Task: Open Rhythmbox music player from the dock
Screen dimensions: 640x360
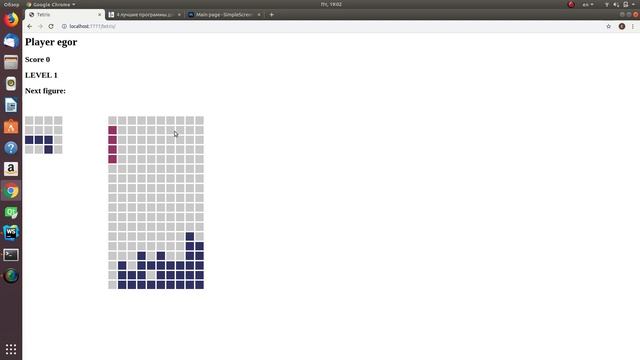Action: click(x=11, y=84)
